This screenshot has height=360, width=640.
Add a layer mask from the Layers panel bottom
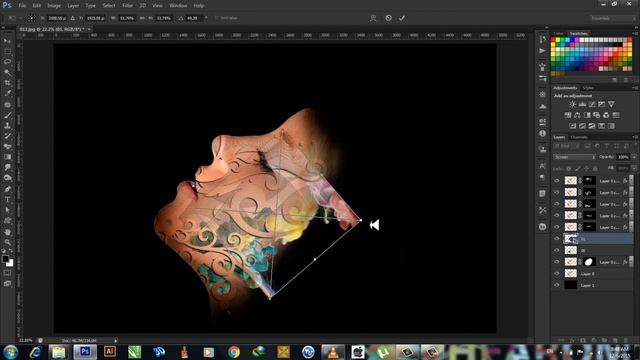pos(582,340)
